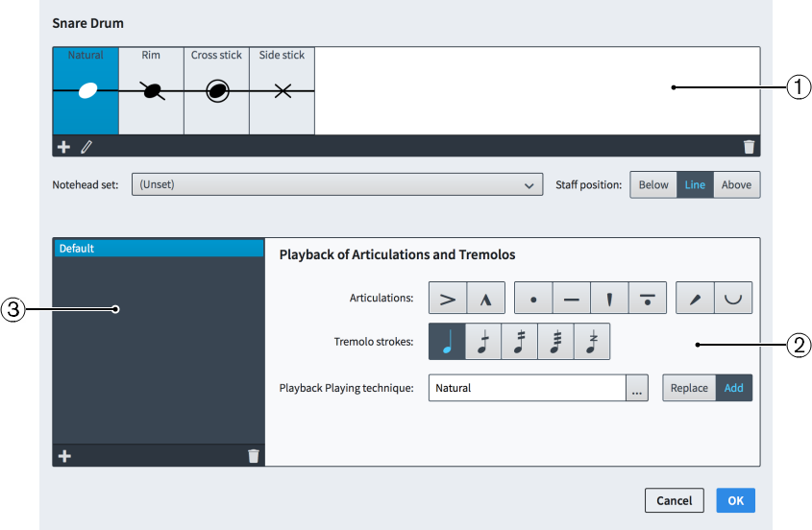Select one tremolo stroke
This screenshot has width=812, height=530.
pyautogui.click(x=483, y=342)
